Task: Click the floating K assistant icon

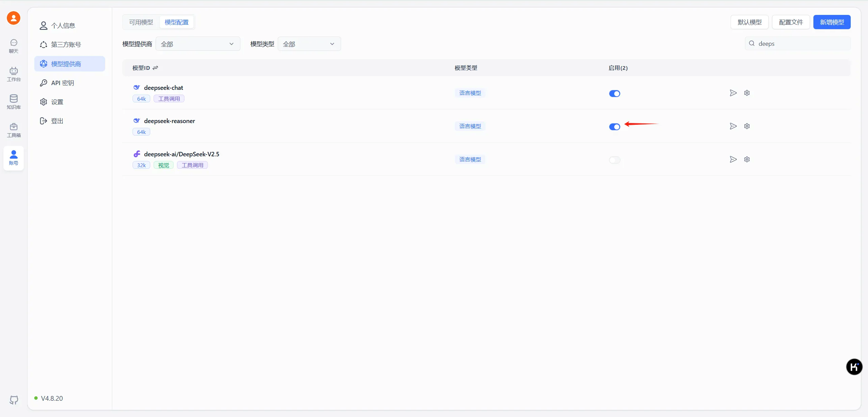Action: click(x=854, y=367)
